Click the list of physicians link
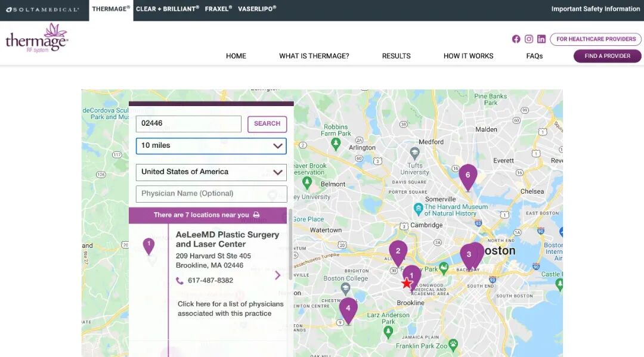The height and width of the screenshot is (357, 644). click(230, 309)
